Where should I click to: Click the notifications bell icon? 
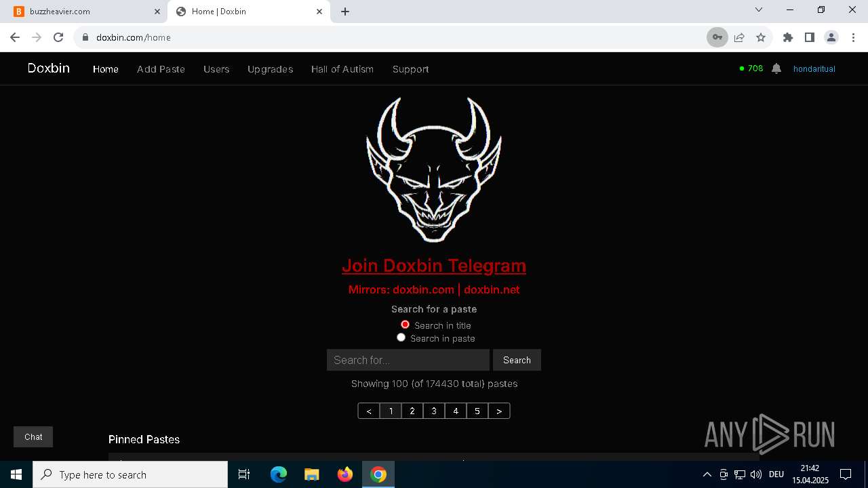[x=776, y=68]
